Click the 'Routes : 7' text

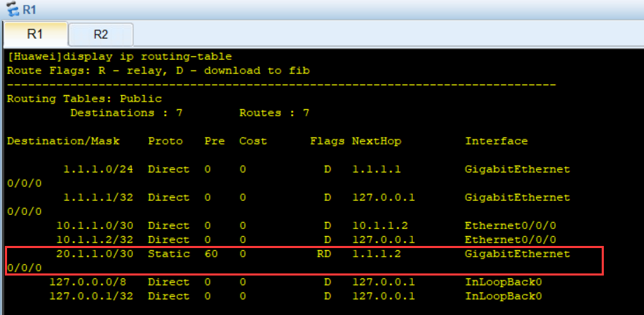tap(274, 113)
